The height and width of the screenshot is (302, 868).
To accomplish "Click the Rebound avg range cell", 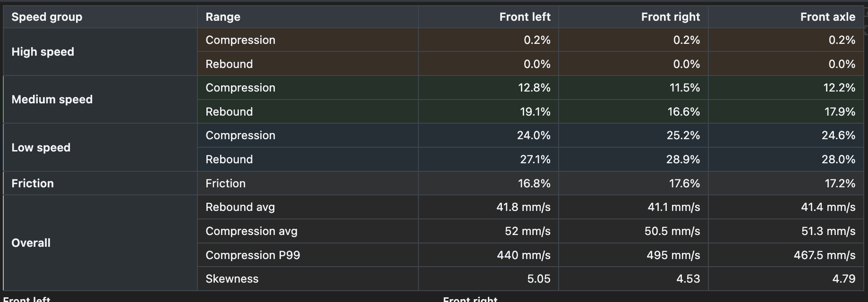I will (307, 207).
